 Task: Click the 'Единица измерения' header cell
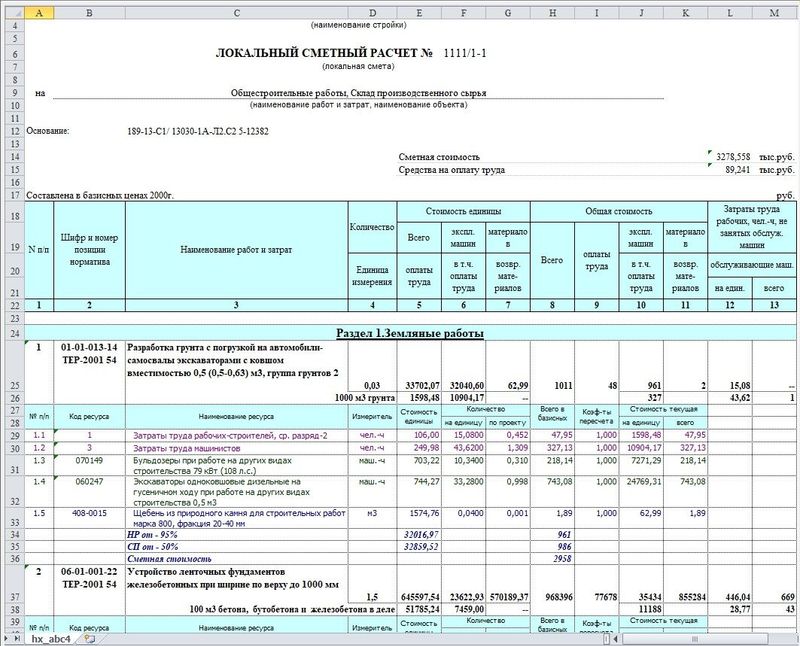tap(372, 276)
